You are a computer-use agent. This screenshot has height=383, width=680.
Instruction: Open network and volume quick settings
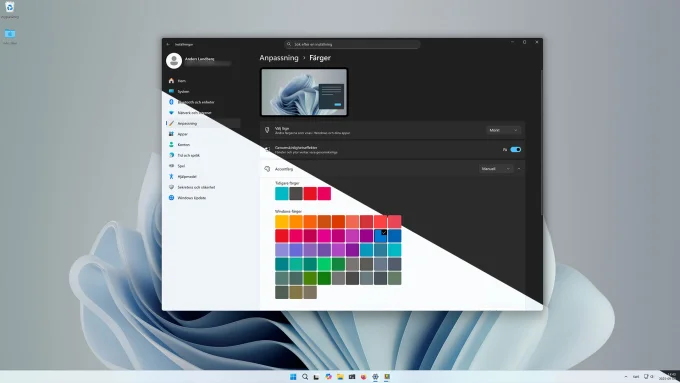pos(648,376)
